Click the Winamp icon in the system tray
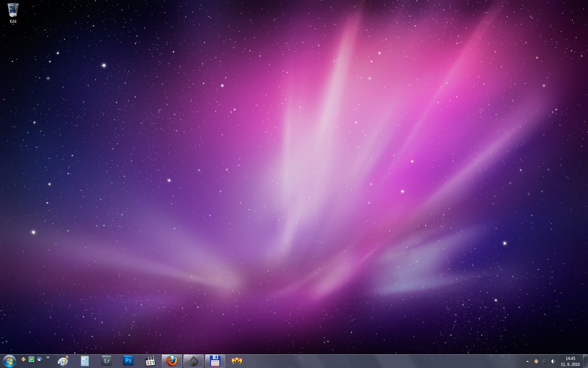The image size is (588, 368). pyautogui.click(x=536, y=361)
